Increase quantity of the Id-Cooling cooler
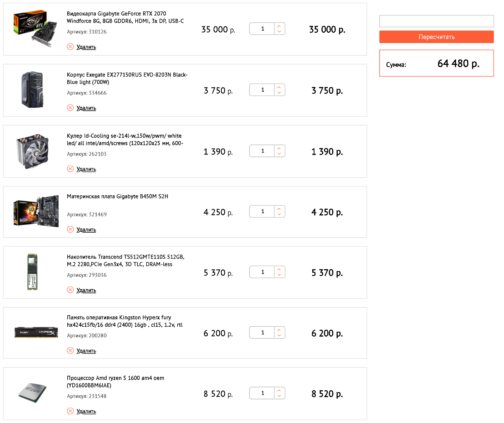This screenshot has width=504, height=423. pyautogui.click(x=279, y=148)
